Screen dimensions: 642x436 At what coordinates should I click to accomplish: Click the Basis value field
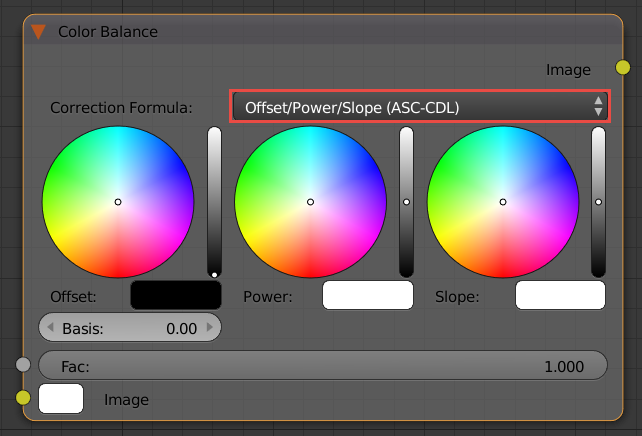[x=130, y=328]
